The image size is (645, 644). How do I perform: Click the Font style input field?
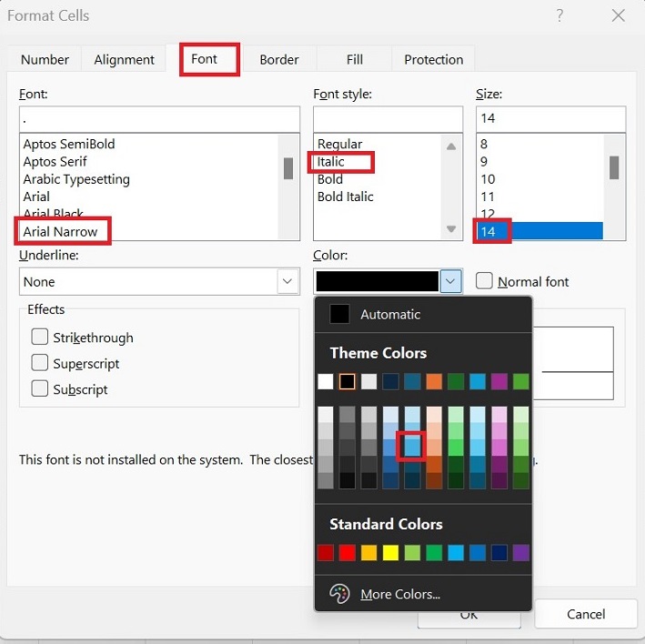tap(388, 119)
